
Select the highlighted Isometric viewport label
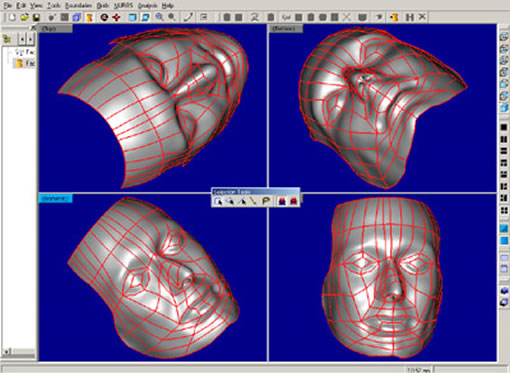click(x=55, y=198)
